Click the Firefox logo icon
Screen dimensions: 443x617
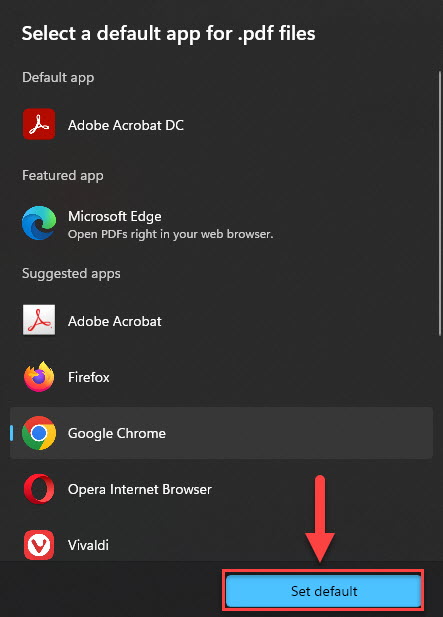[39, 377]
